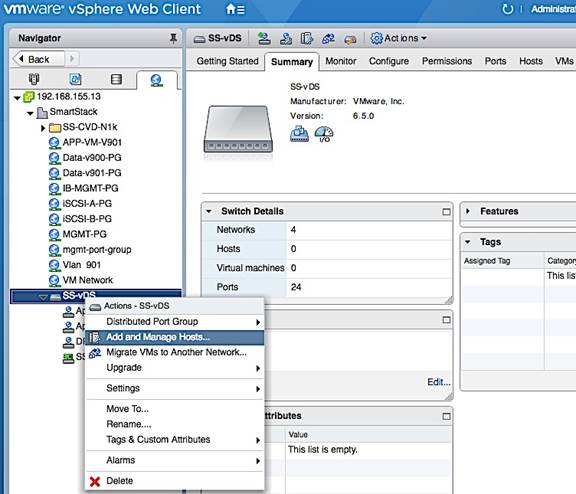Select Migrate VMs to Another Network
This screenshot has height=494, width=576.
point(175,352)
